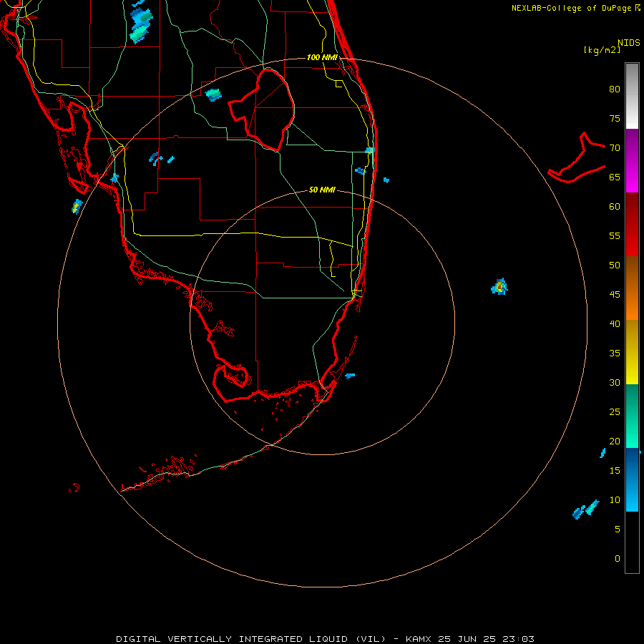The height and width of the screenshot is (644, 644).
Task: Click the yellow echo off the southwest Gulf coast
Action: pyautogui.click(x=77, y=206)
